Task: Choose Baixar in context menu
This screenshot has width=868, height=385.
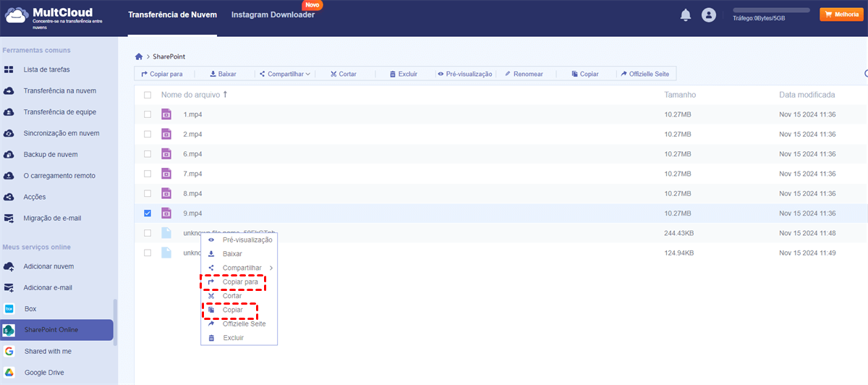Action: [x=239, y=254]
